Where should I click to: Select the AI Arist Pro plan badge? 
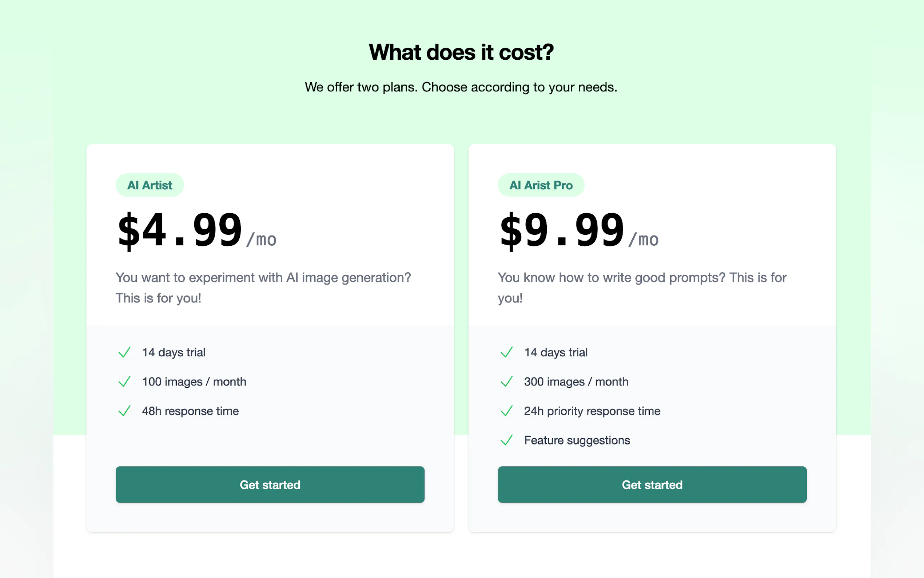pos(541,185)
